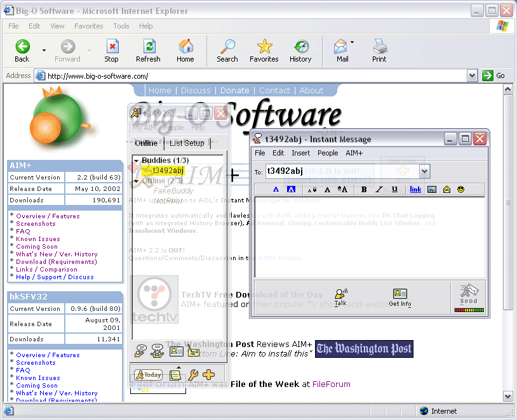517x420 pixels.
Task: Open the View menu in Internet Explorer
Action: pyautogui.click(x=57, y=26)
